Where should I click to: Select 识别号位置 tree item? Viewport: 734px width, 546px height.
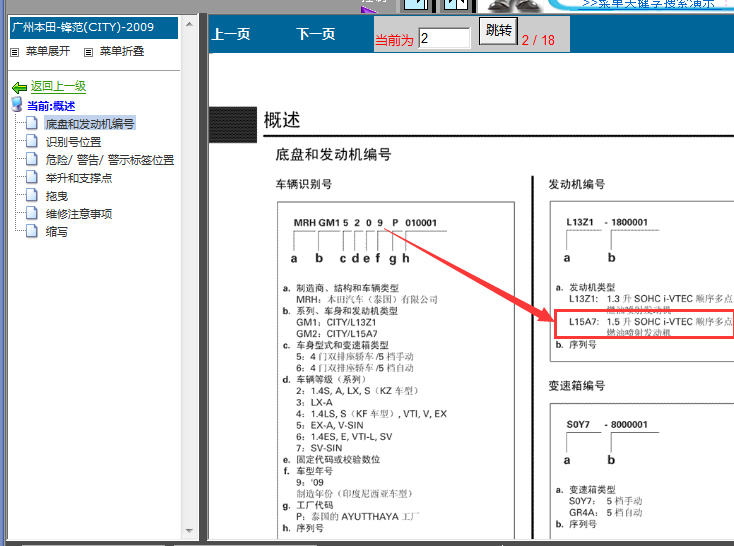point(73,142)
